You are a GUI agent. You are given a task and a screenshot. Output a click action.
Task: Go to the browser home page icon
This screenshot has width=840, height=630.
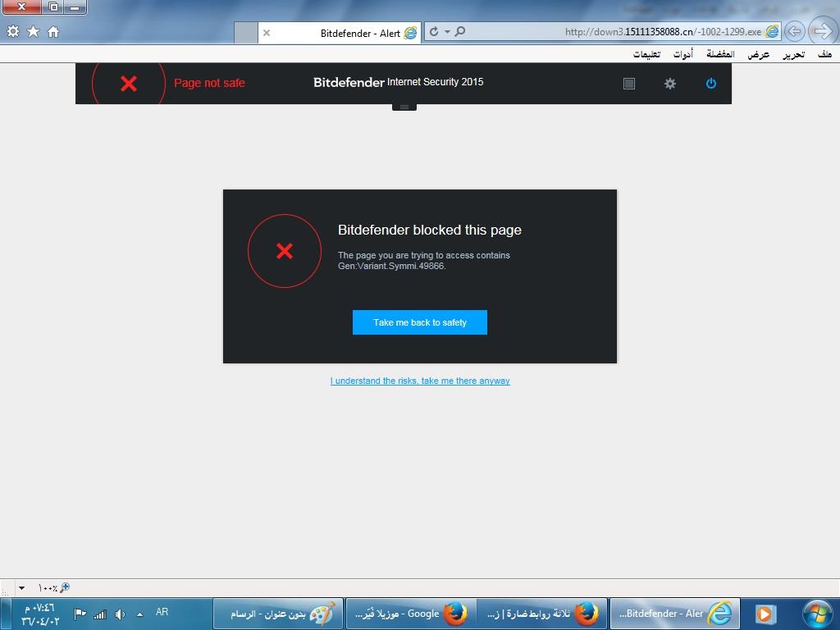click(x=53, y=32)
